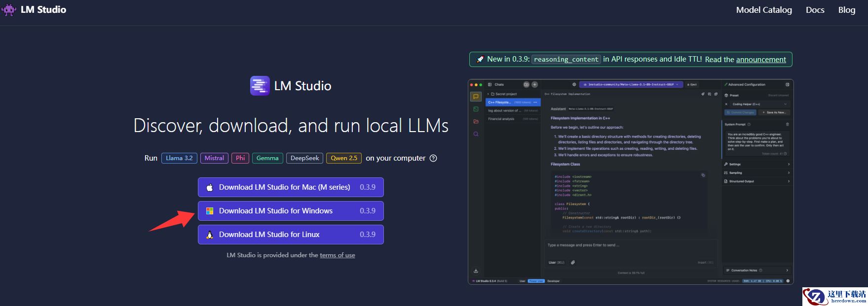Click the System Prompt text box in preview

point(757,142)
